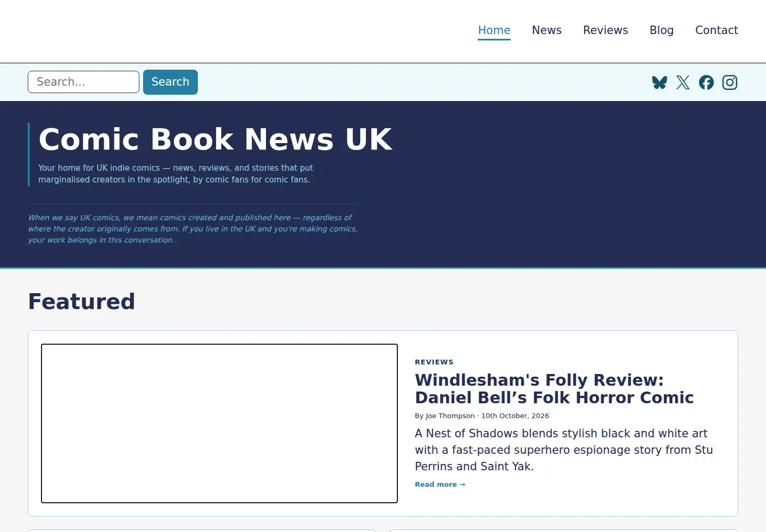The image size is (766, 532).
Task: Open the Windlesham's Folly Review article title
Action: point(554,389)
